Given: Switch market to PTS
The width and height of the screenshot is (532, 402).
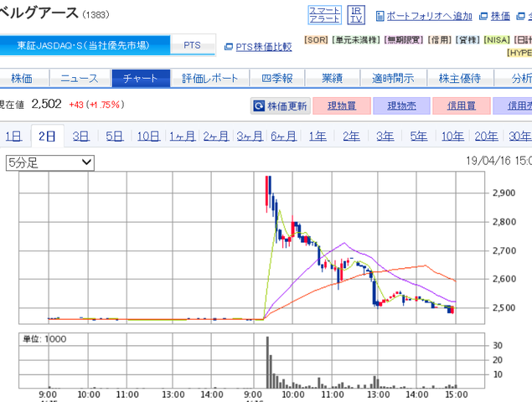Looking at the screenshot, I should pos(192,45).
